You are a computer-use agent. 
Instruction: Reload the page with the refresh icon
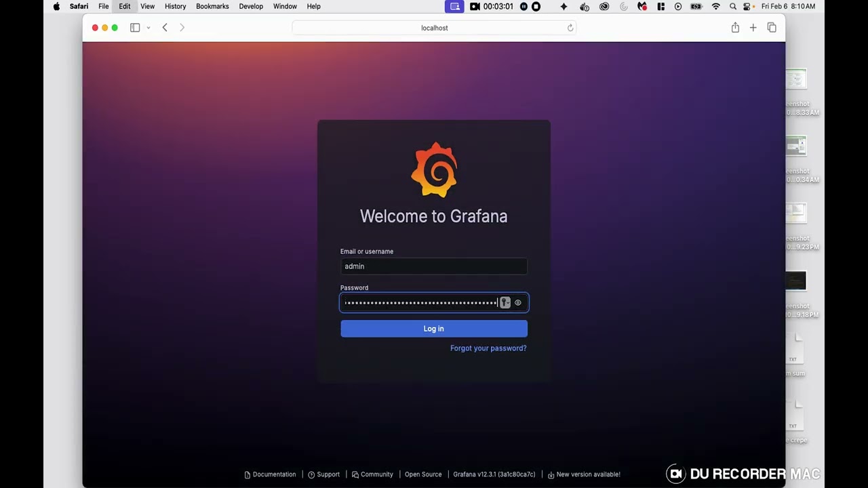pos(570,28)
